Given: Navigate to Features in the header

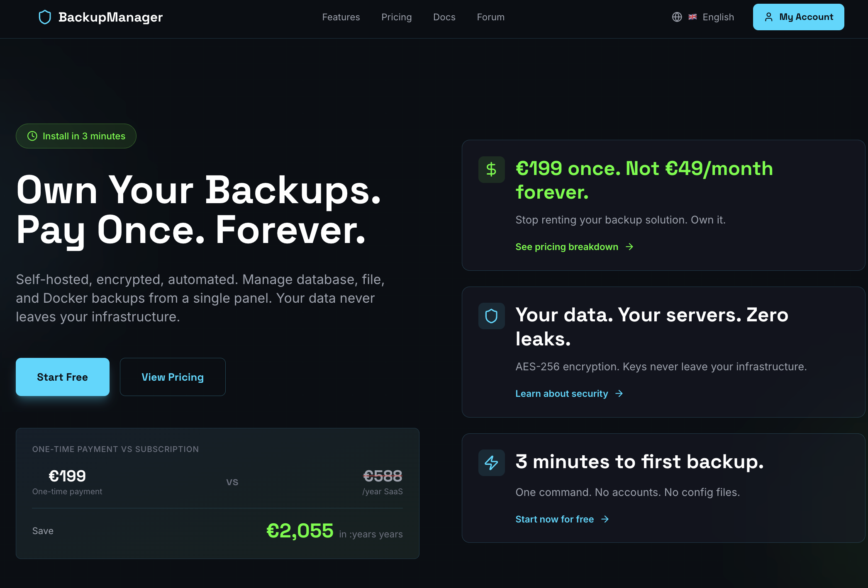Looking at the screenshot, I should pyautogui.click(x=341, y=17).
